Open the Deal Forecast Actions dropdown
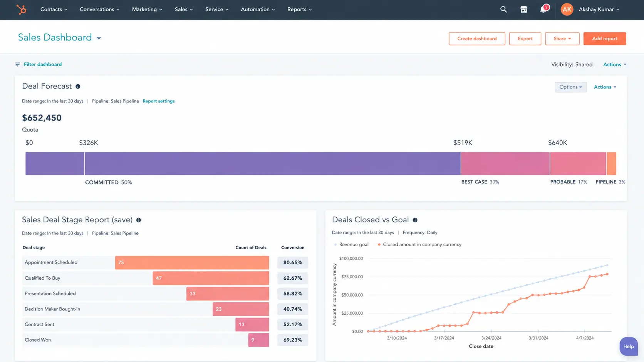 coord(605,87)
